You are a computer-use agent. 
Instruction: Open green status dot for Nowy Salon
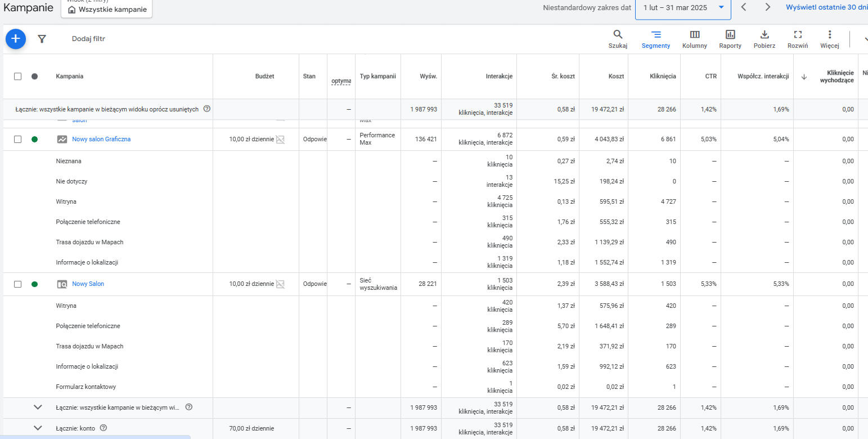tap(34, 284)
